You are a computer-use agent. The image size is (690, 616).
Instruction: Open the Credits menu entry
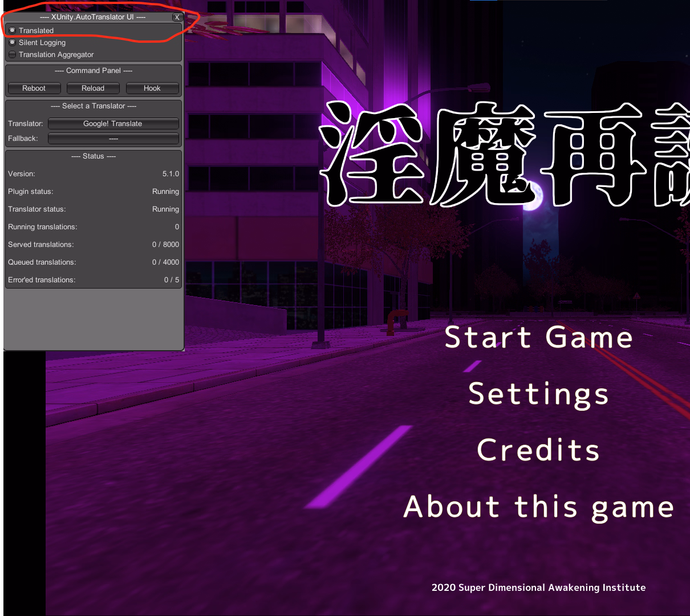pos(538,450)
